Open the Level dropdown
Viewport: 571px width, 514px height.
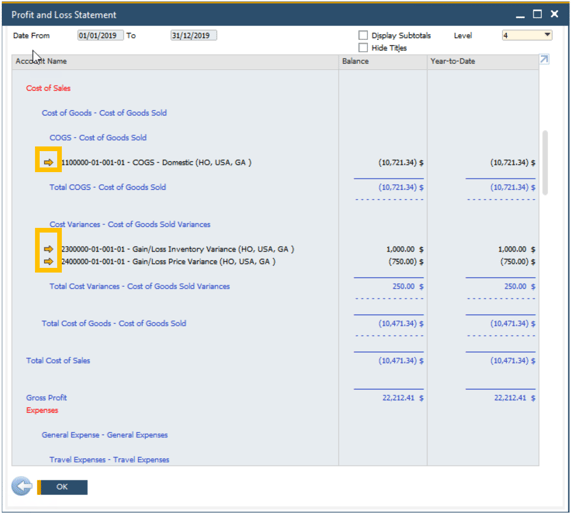click(527, 35)
